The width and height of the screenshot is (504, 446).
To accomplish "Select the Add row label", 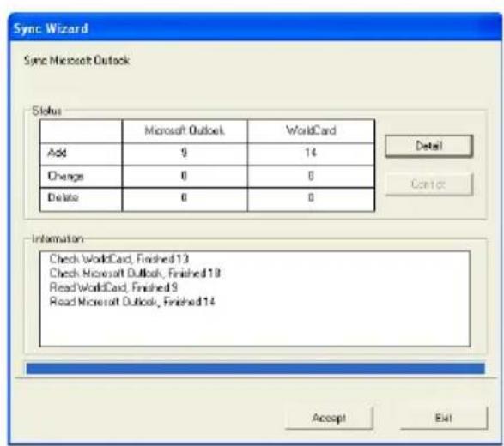I will tap(57, 153).
